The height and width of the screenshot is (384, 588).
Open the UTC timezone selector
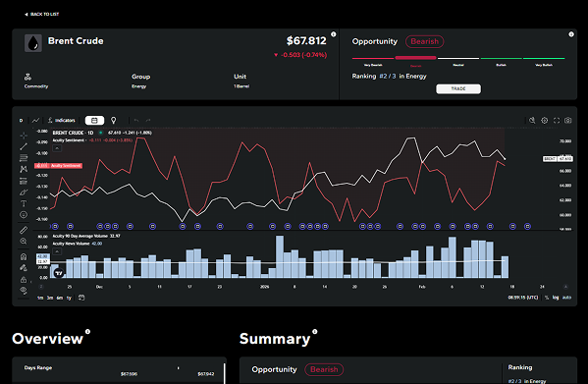[x=523, y=298]
